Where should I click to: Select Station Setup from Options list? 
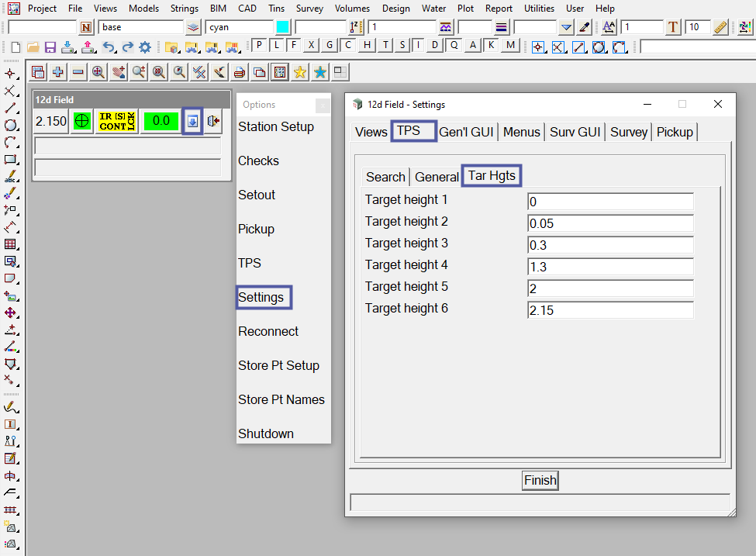pyautogui.click(x=276, y=127)
